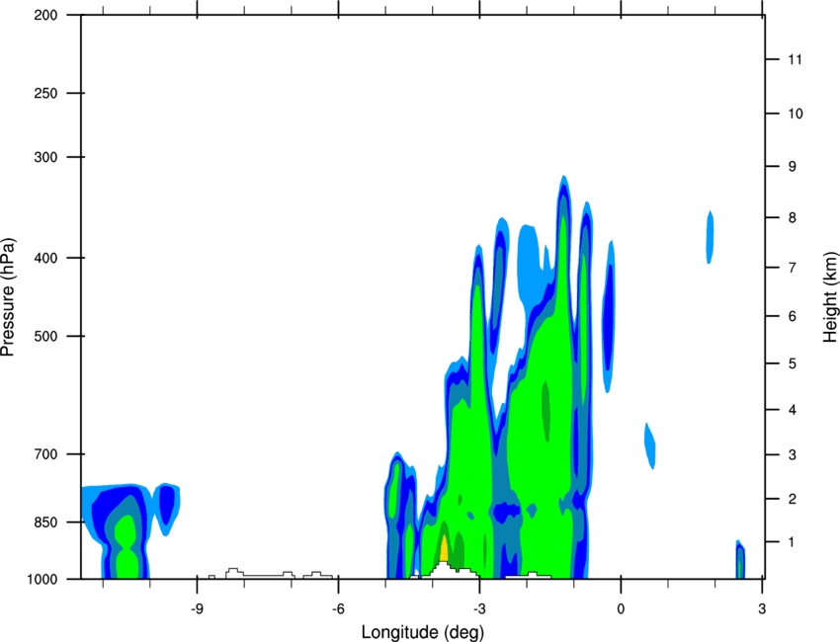Viewport: 840px width, 642px height.
Task: Click the 2 km height label
Action: [792, 499]
